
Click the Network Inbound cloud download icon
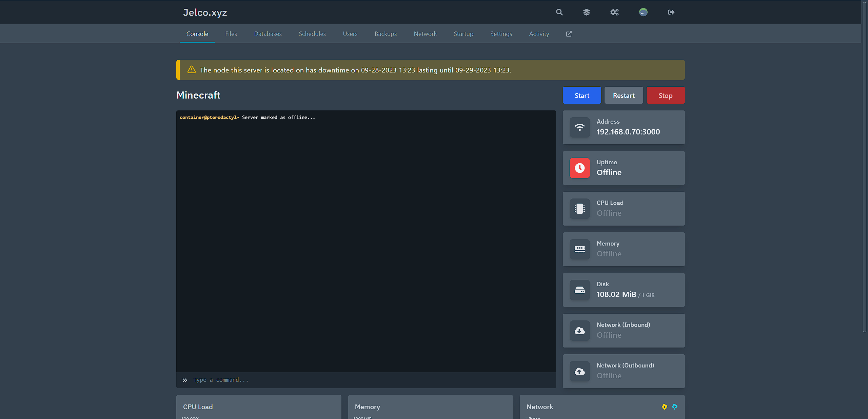pyautogui.click(x=580, y=331)
